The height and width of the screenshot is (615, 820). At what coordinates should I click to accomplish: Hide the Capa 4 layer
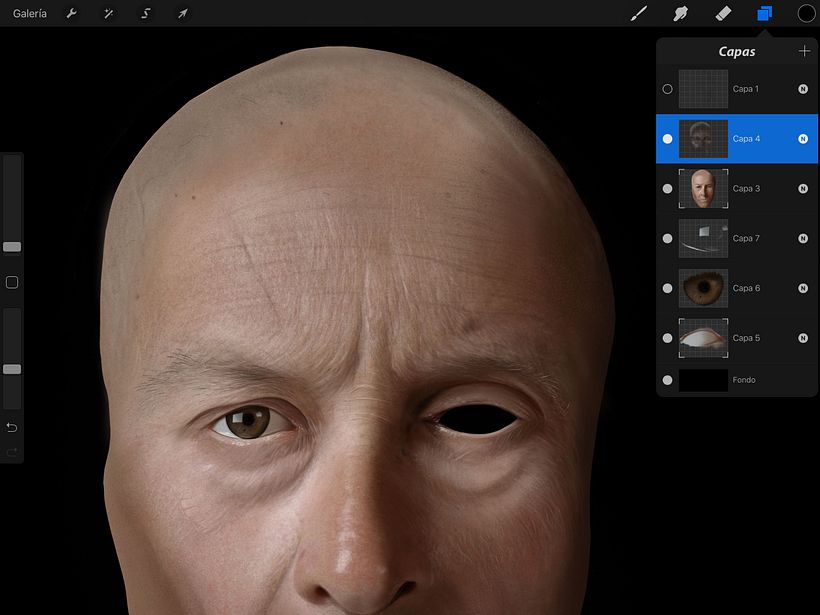coord(667,139)
